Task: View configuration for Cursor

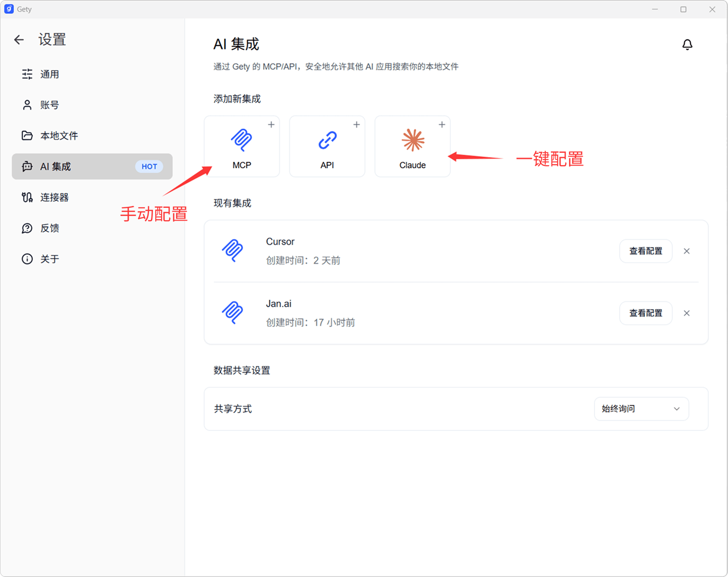Action: pyautogui.click(x=645, y=251)
